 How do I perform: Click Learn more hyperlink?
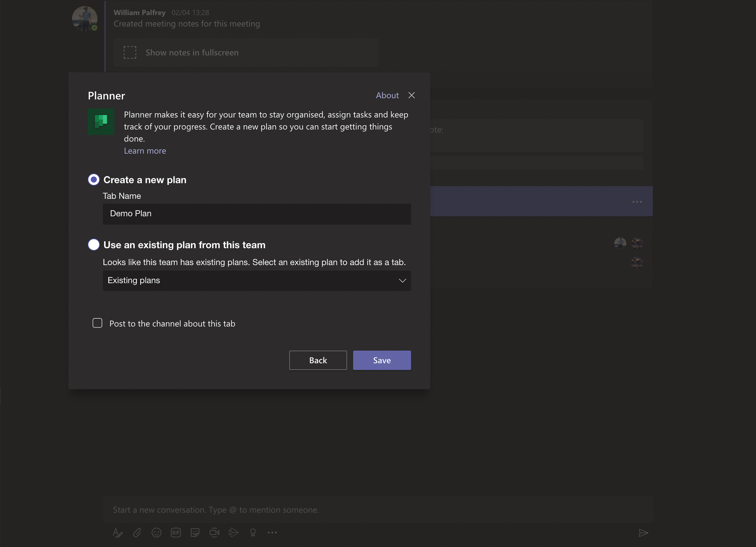coord(145,151)
